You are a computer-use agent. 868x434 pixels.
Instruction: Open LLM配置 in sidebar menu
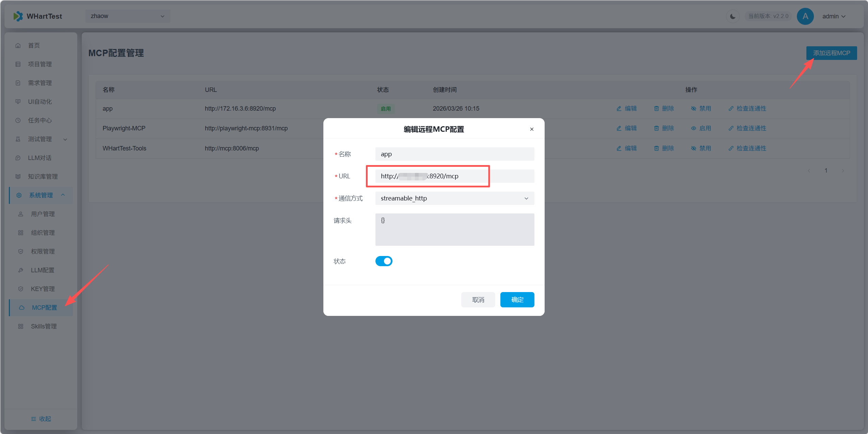point(43,270)
